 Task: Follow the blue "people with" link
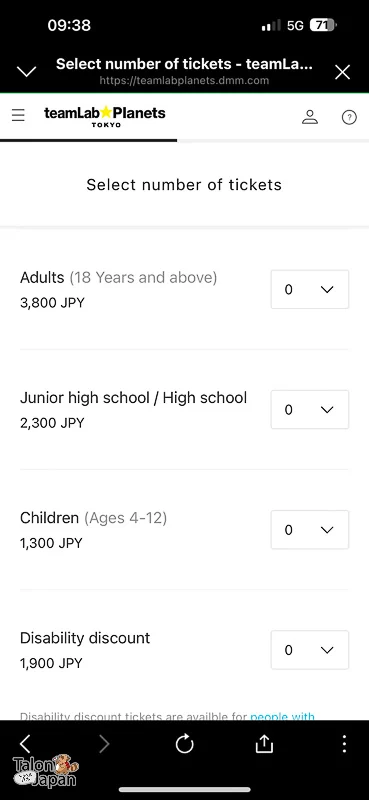282,716
